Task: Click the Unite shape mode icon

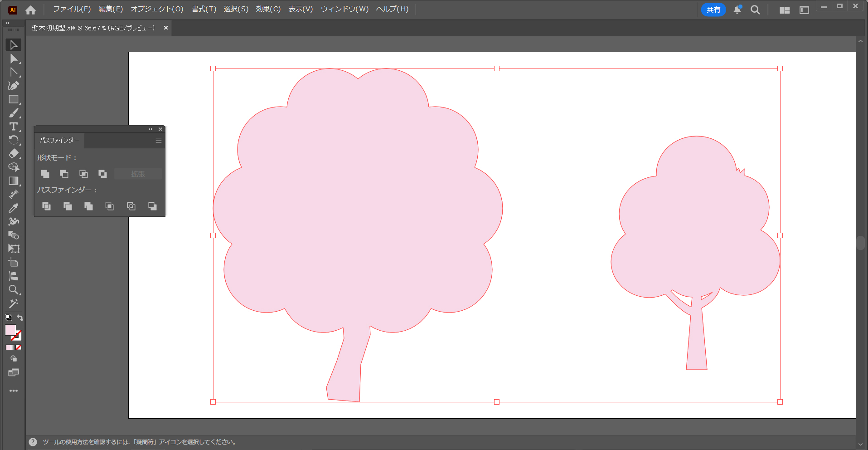Action: pyautogui.click(x=45, y=174)
